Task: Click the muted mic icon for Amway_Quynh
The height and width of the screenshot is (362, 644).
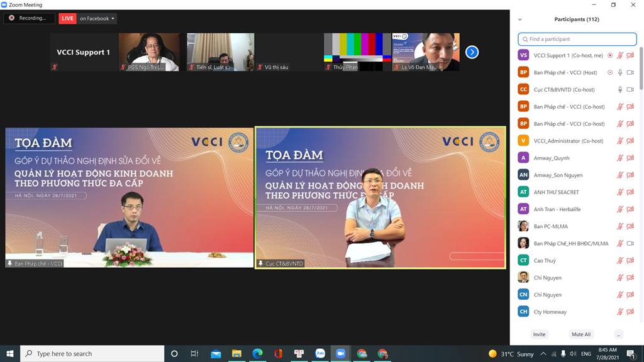Action: pyautogui.click(x=620, y=158)
